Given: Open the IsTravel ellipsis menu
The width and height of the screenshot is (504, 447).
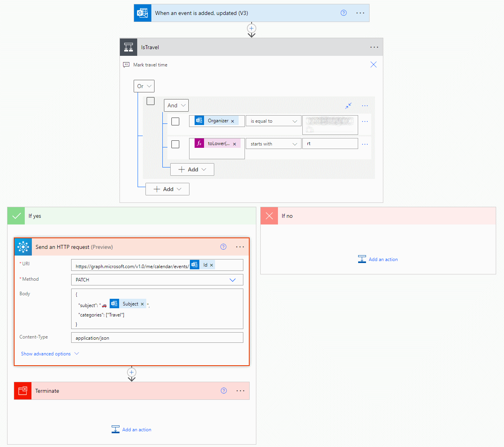Looking at the screenshot, I should point(374,47).
